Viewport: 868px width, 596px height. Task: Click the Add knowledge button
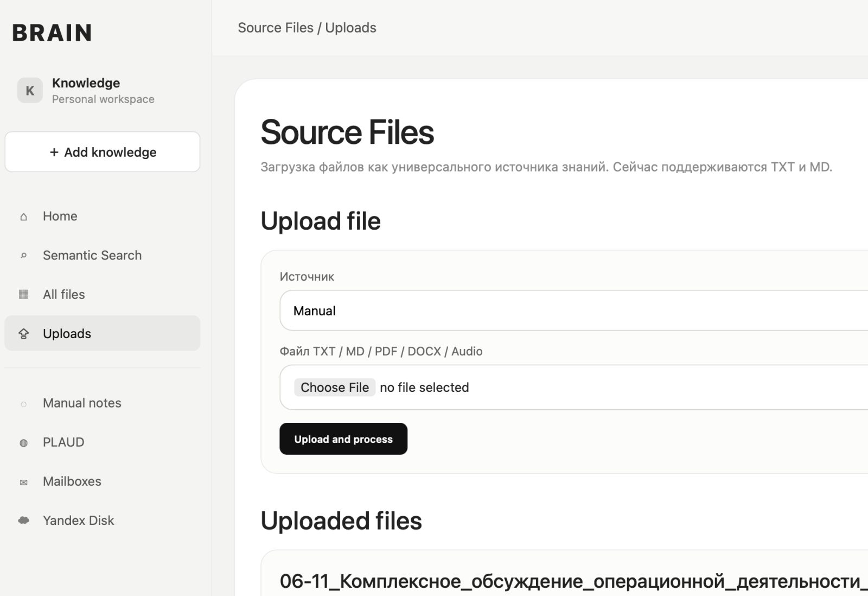click(x=103, y=152)
